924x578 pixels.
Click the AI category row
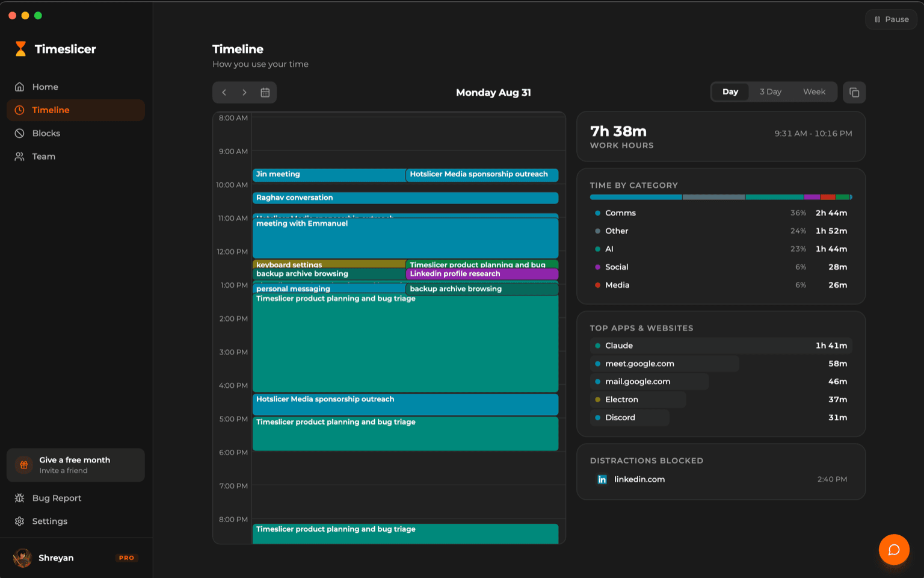[x=721, y=249]
